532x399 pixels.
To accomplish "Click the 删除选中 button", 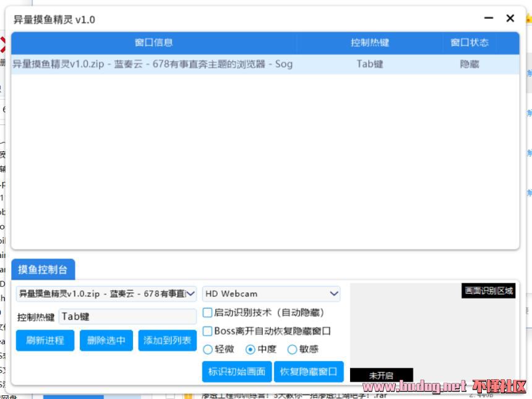I will coord(106,340).
